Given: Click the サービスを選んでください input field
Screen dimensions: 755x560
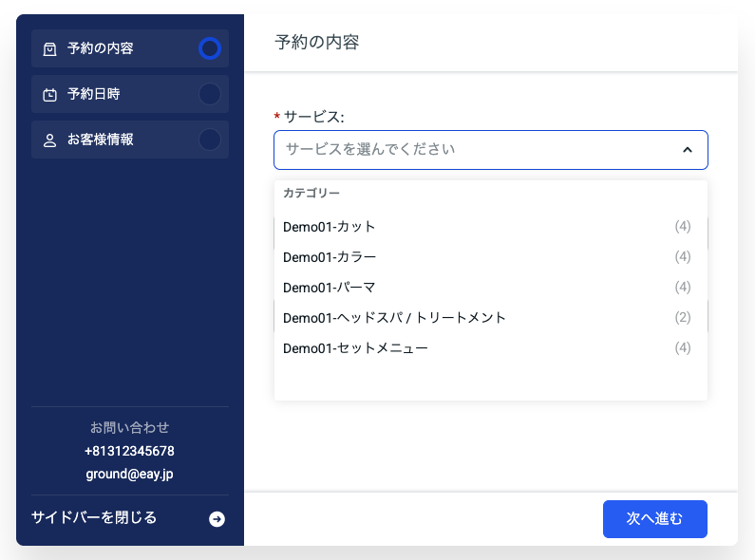Looking at the screenshot, I should click(475, 150).
